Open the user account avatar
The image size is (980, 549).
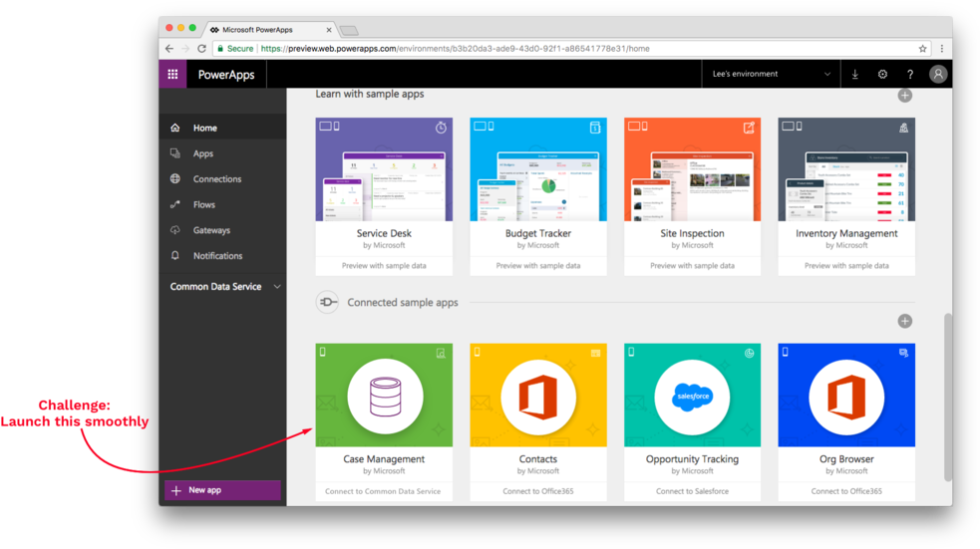[937, 74]
